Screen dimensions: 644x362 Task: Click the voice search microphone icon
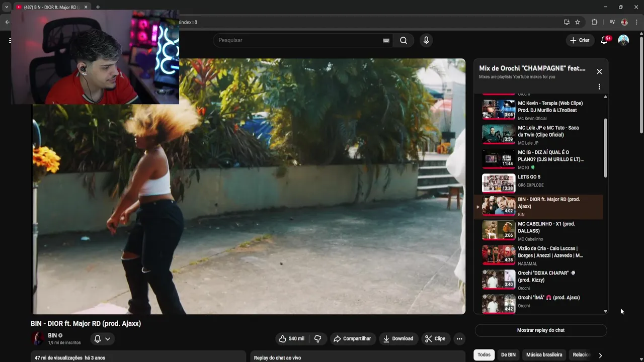click(x=426, y=40)
